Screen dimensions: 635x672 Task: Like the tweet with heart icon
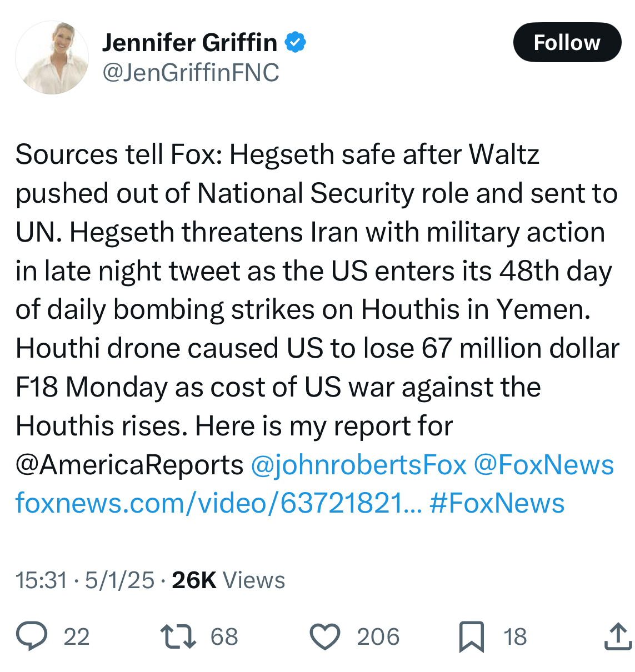[x=324, y=636]
